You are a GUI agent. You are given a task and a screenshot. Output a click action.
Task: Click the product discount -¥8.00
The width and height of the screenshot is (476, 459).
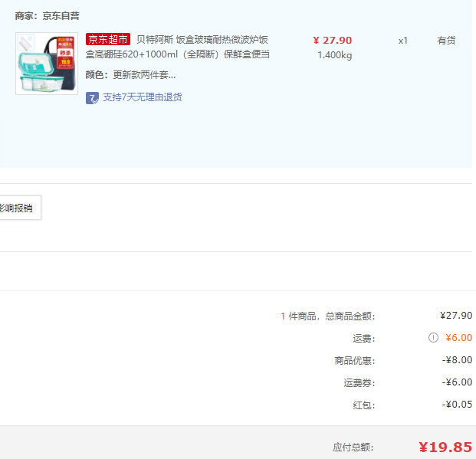coord(457,360)
